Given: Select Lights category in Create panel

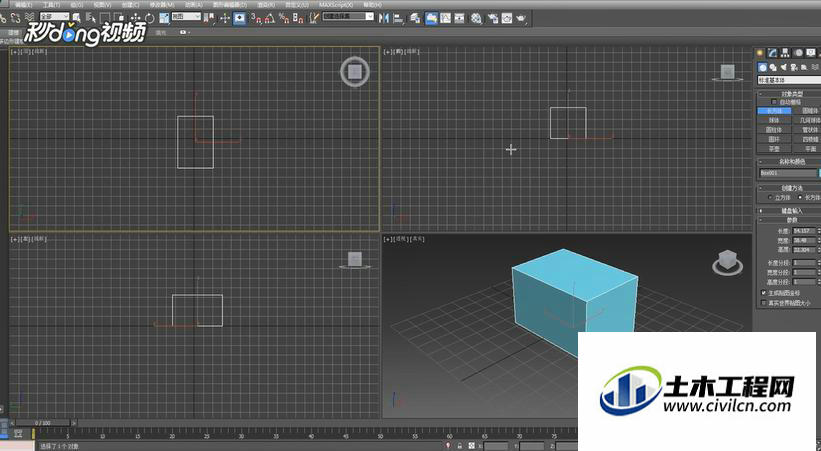Looking at the screenshot, I should click(784, 68).
